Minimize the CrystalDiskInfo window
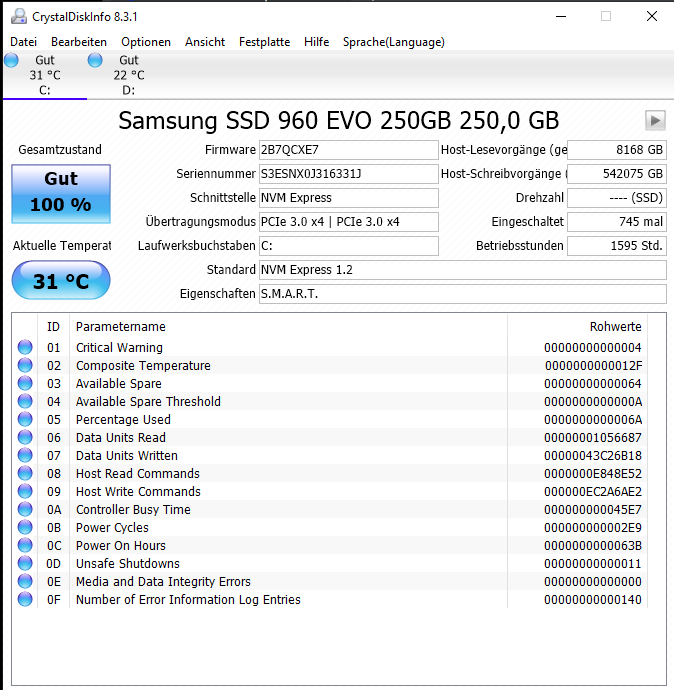This screenshot has width=674, height=690. [561, 17]
